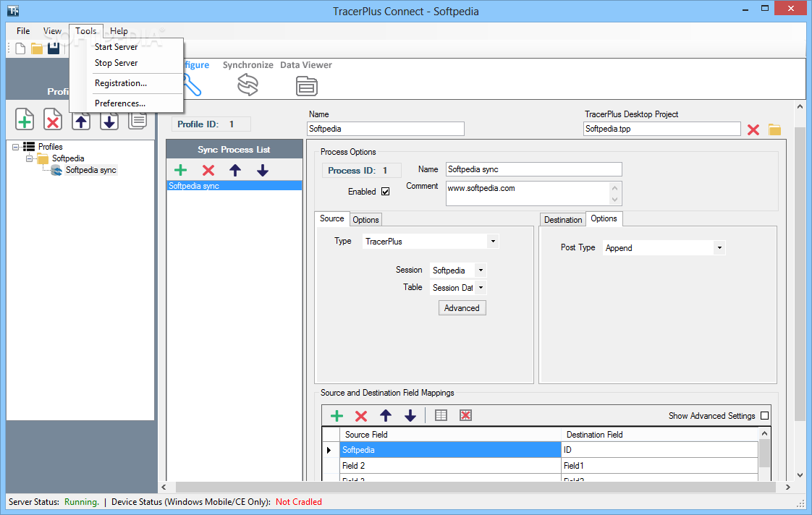Image resolution: width=812 pixels, height=515 pixels.
Task: Open the Session dropdown
Action: click(x=481, y=271)
